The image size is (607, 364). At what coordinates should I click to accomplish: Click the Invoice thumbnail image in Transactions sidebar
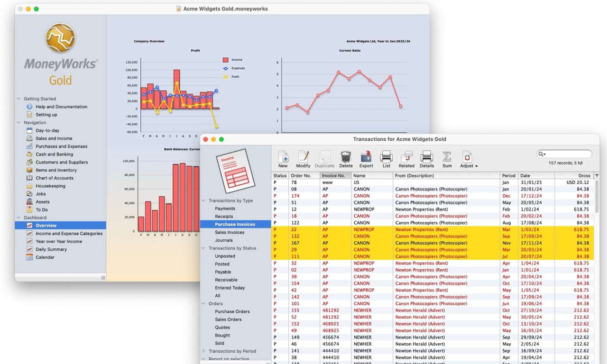[x=236, y=170]
